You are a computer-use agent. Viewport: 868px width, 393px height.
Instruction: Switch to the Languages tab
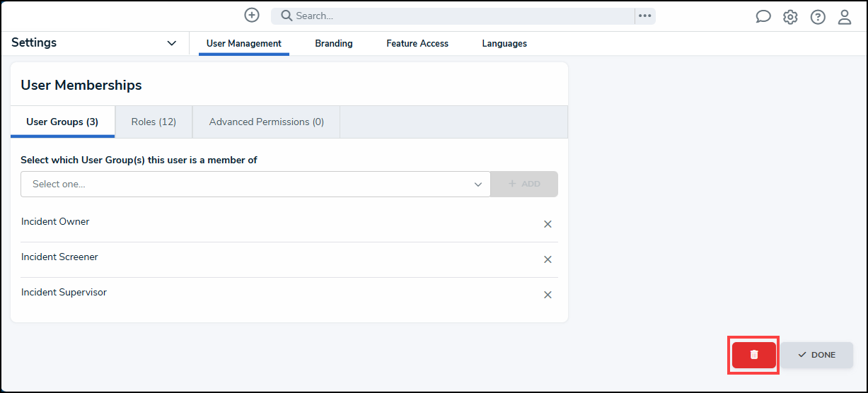504,43
